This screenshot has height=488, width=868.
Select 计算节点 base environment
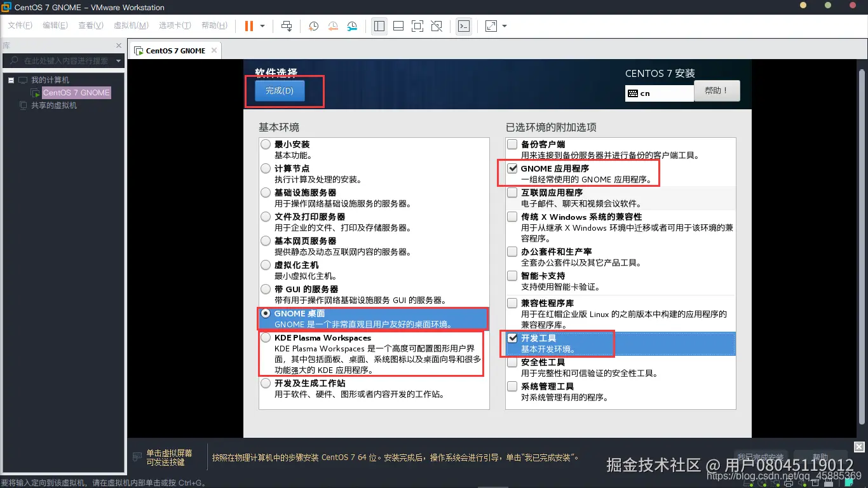click(266, 168)
